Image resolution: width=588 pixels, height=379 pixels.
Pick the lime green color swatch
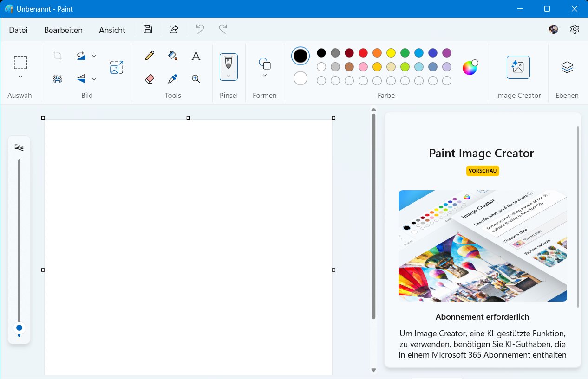click(x=405, y=67)
